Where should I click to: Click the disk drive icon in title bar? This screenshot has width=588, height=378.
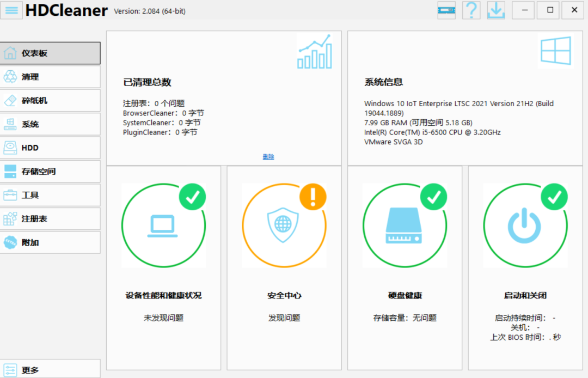click(446, 10)
